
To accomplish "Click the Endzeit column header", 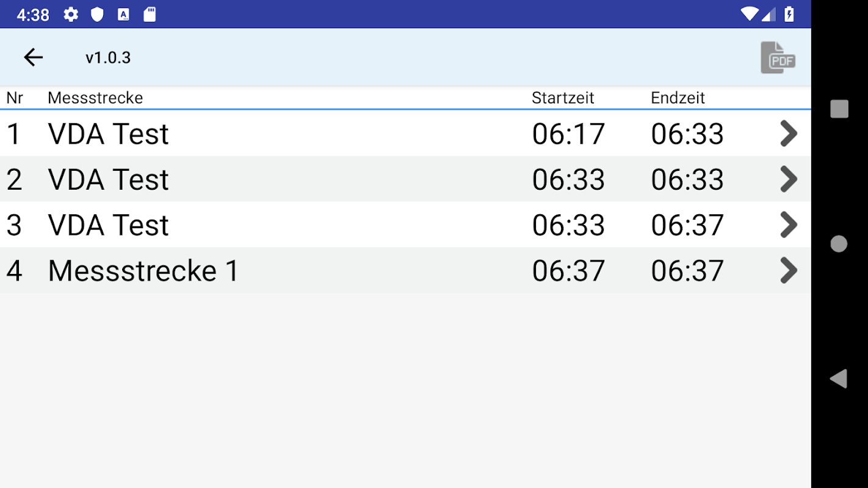I will tap(678, 98).
